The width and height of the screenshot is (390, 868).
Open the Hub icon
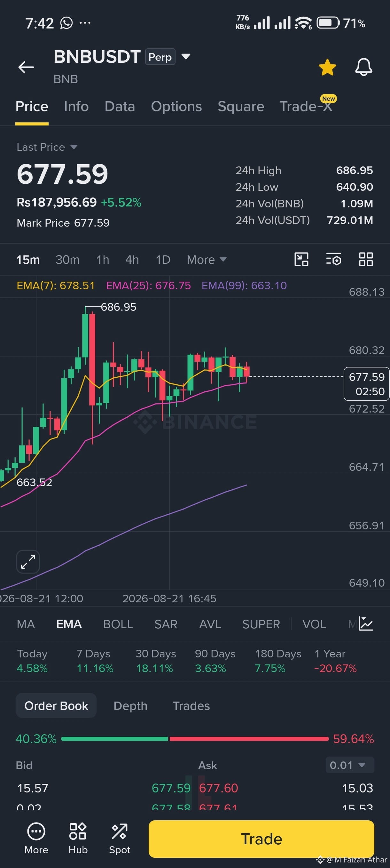click(x=78, y=838)
